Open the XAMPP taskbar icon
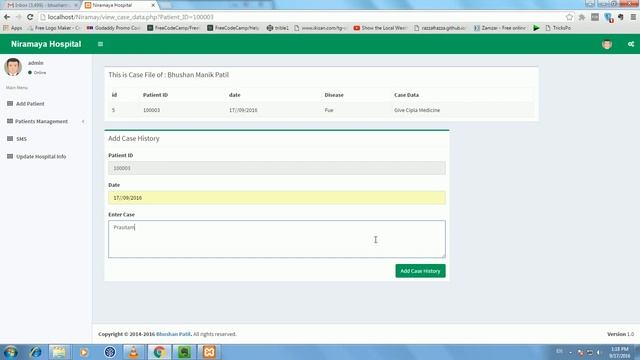This screenshot has height=360, width=640. pos(209,352)
